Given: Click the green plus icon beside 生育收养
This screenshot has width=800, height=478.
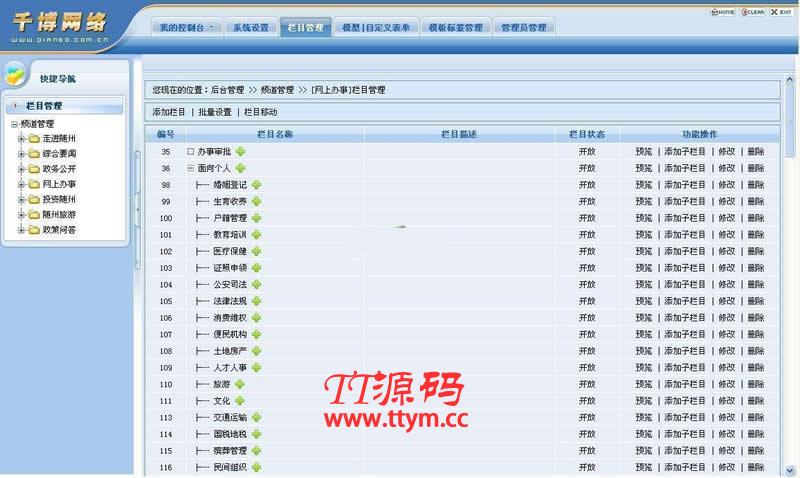Looking at the screenshot, I should point(256,202).
